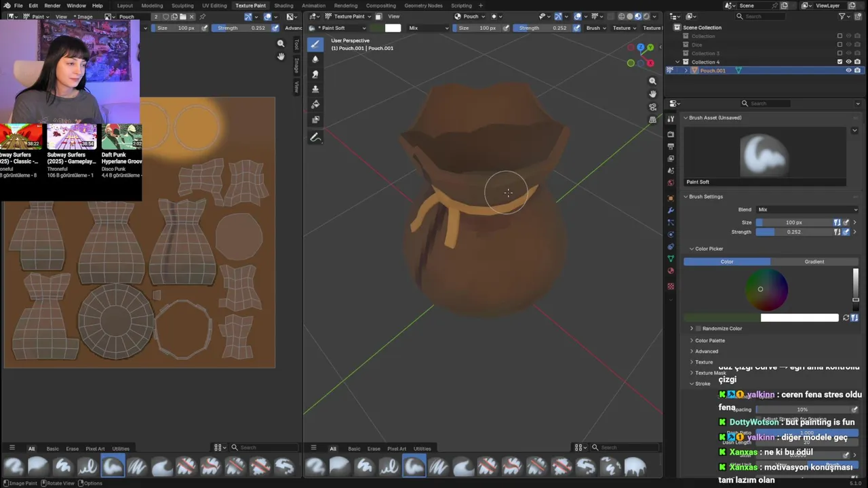
Task: Toggle camera view in the 3D viewport
Action: point(652,106)
